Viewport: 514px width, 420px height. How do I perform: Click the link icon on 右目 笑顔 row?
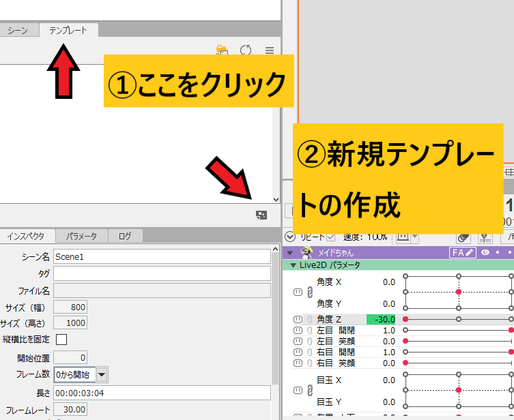pos(309,363)
